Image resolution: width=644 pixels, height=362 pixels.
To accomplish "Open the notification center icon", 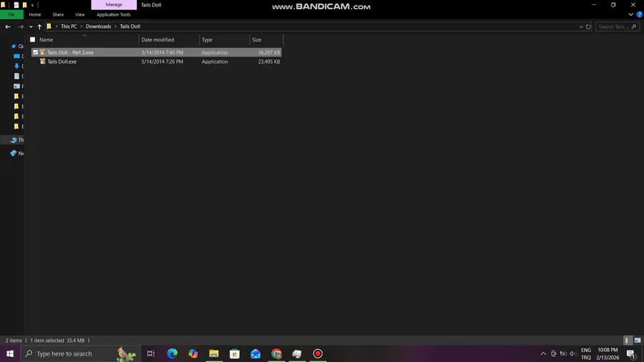I will coord(631,353).
